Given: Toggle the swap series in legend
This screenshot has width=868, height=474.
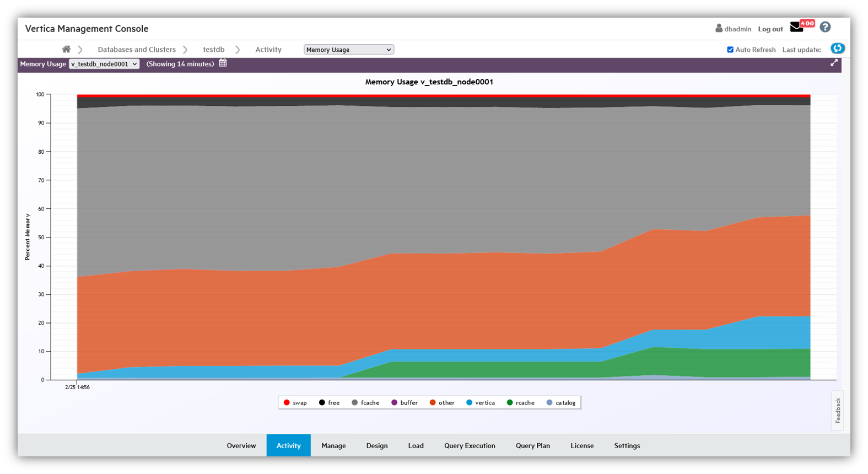Looking at the screenshot, I should 295,403.
